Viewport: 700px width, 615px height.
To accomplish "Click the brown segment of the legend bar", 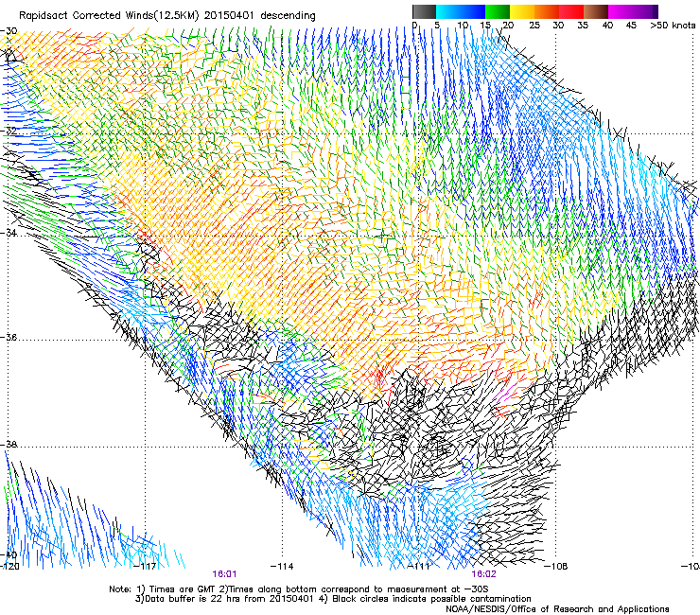I will (x=596, y=11).
